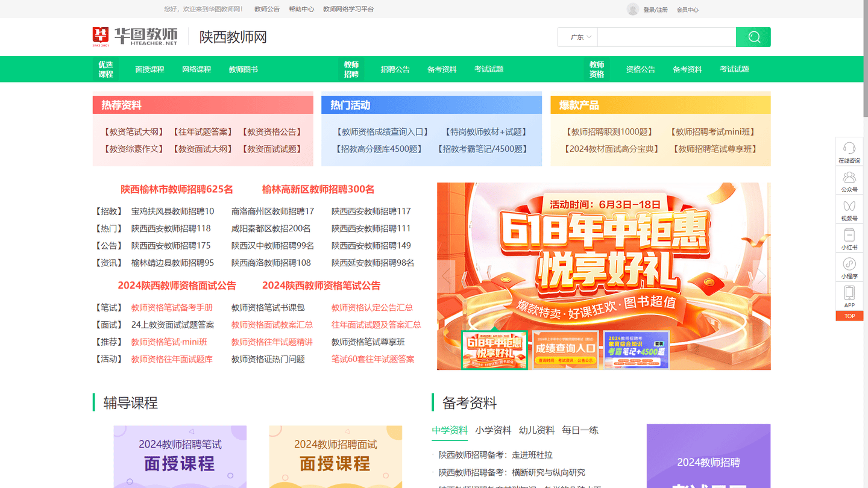Focus the search input field
Image resolution: width=868 pixels, height=488 pixels.
(667, 37)
